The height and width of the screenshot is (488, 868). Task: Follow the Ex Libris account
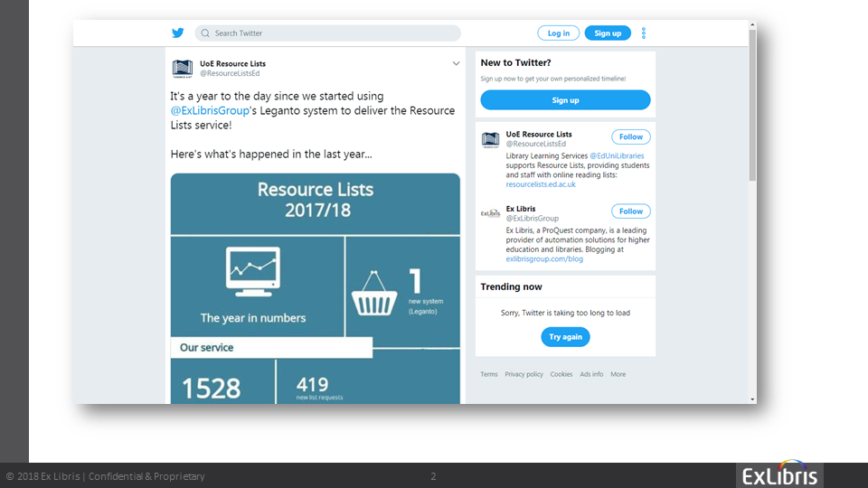[x=630, y=211]
